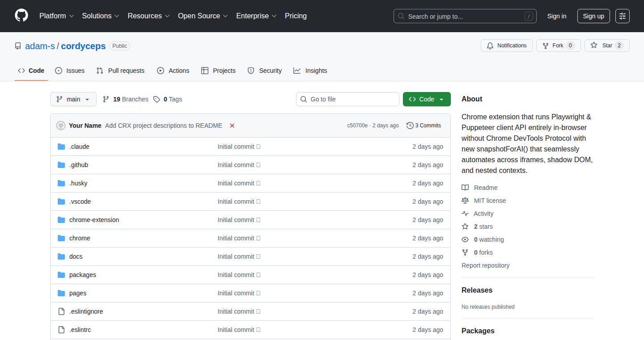Open the Security tab
The image size is (644, 340).
[265, 71]
